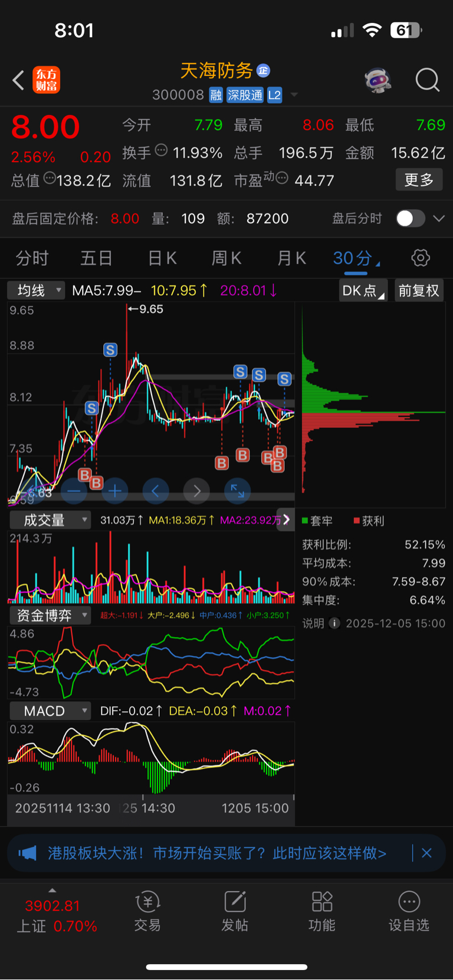Tap the volume bar chart
Image resolution: width=453 pixels, height=980 pixels.
(x=151, y=567)
